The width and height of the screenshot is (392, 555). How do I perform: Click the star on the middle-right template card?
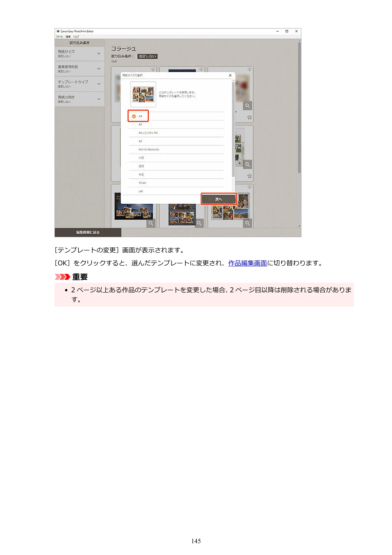point(250,176)
